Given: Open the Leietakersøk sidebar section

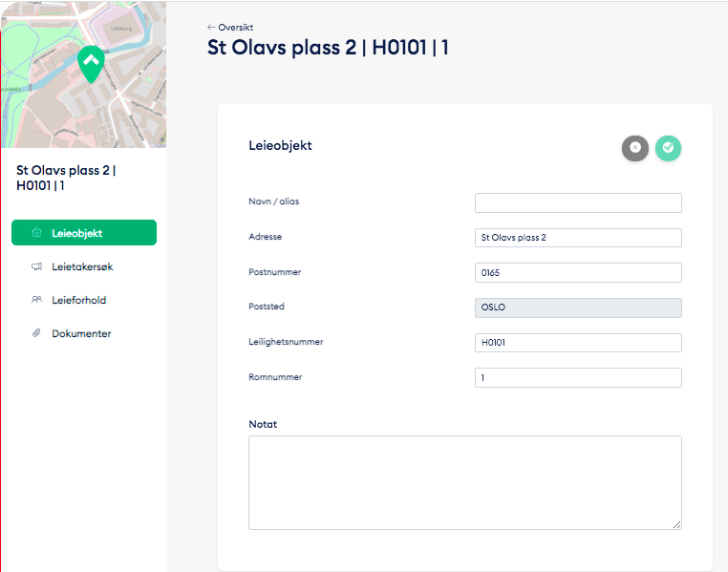Looking at the screenshot, I should tap(82, 266).
